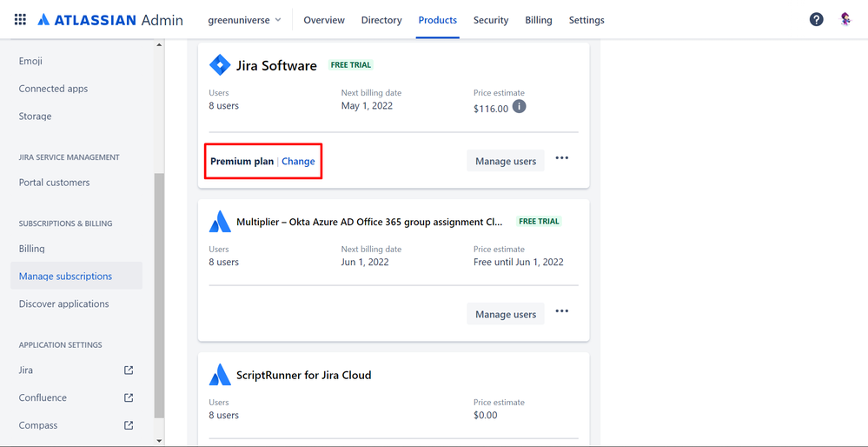This screenshot has width=868, height=447.
Task: Expand the greenuniverse organization dropdown
Action: (245, 20)
